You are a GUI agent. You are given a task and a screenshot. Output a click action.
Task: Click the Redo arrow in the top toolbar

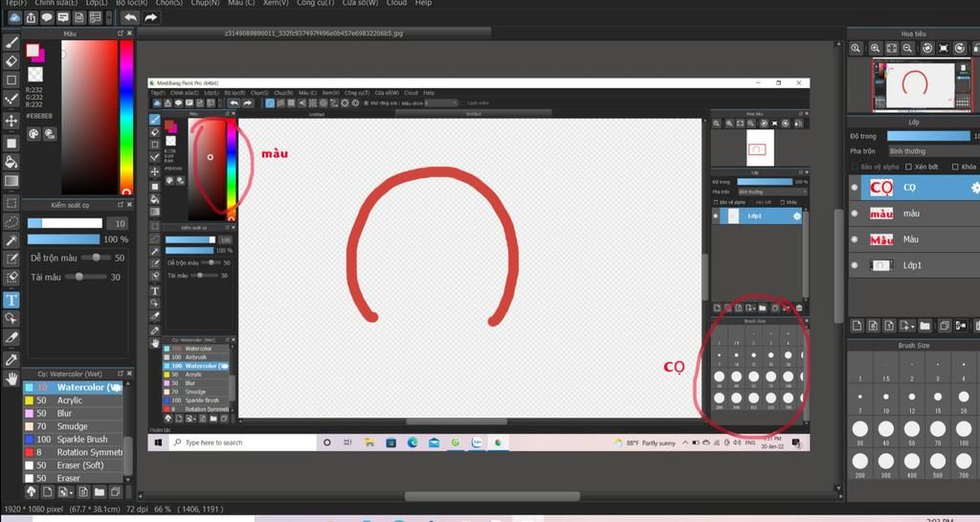click(150, 17)
